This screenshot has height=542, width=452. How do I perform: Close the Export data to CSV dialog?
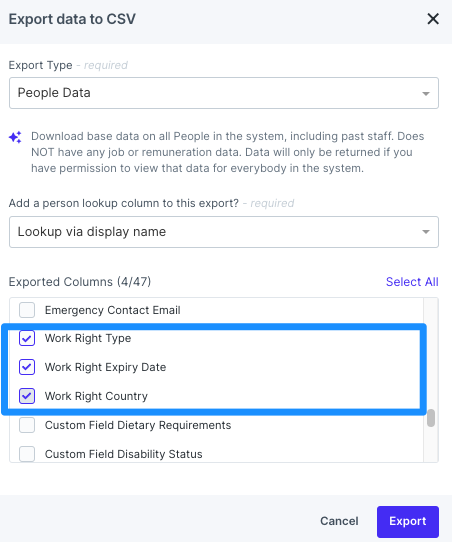433,19
